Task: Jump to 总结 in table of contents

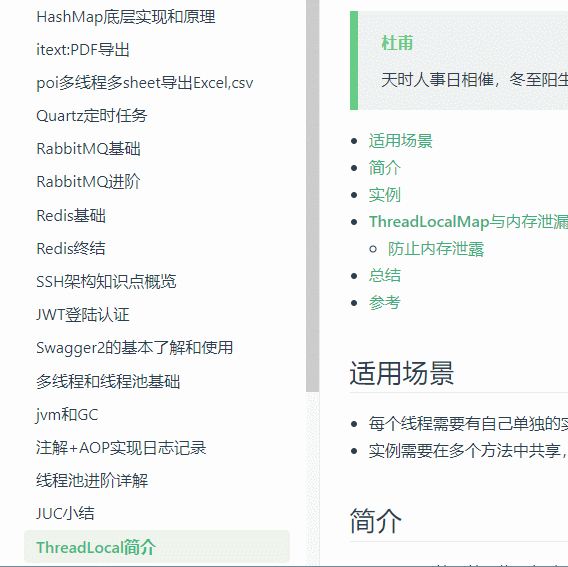Action: [x=385, y=275]
